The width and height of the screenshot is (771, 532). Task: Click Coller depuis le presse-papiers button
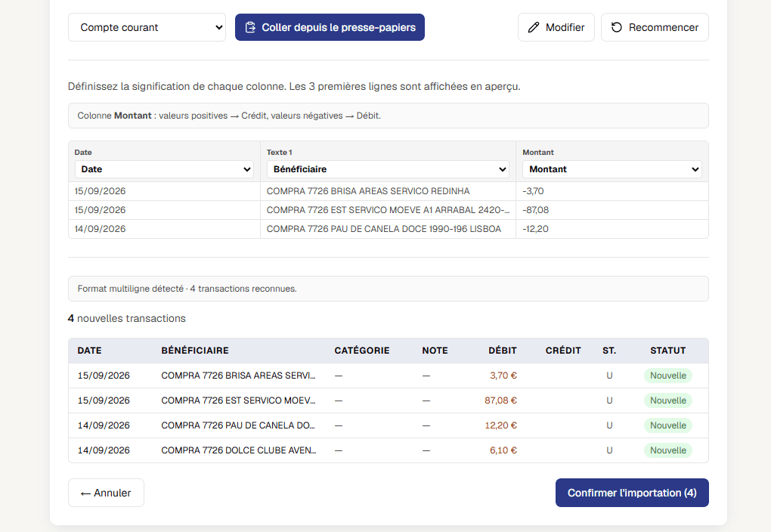(x=330, y=27)
